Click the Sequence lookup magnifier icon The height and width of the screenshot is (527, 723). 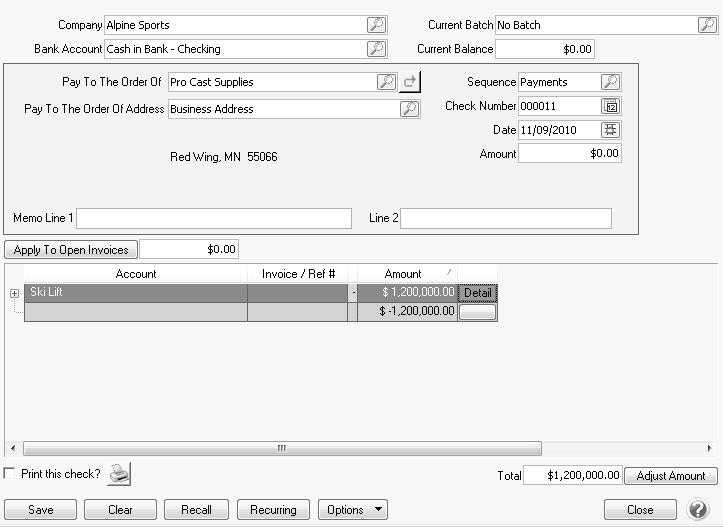[610, 82]
